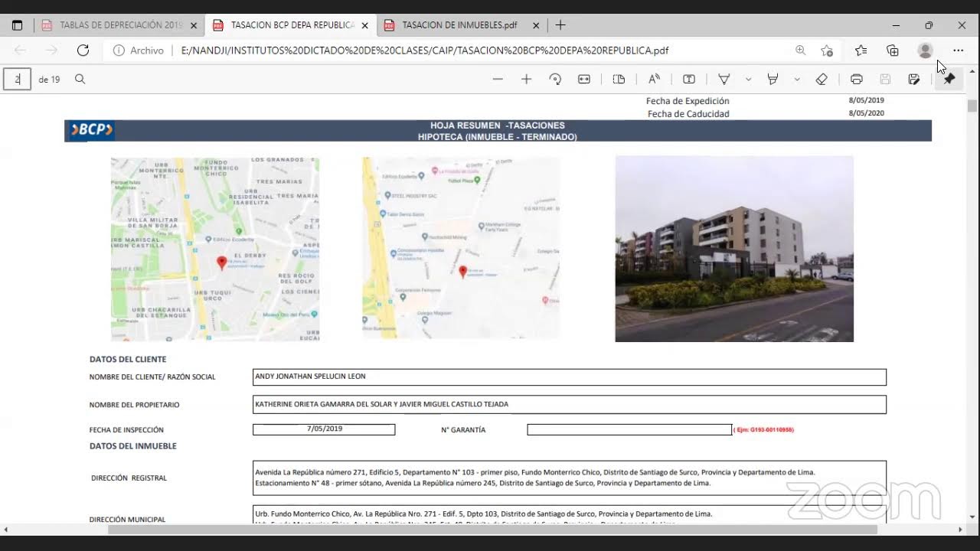Zoom in on the PDF
980x551 pixels.
[526, 79]
